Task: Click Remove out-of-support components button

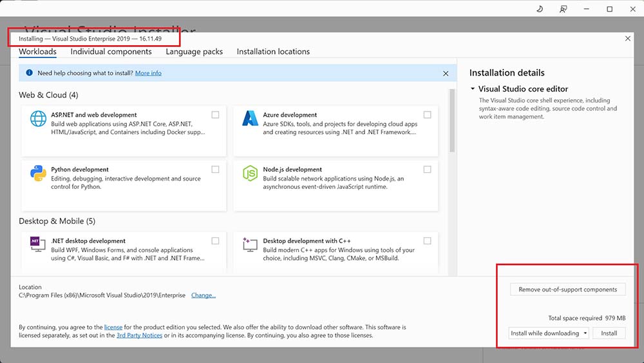Action: coord(567,289)
